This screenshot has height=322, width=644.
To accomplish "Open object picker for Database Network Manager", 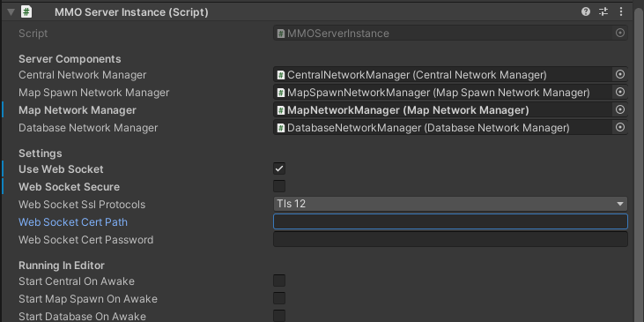I will 620,128.
